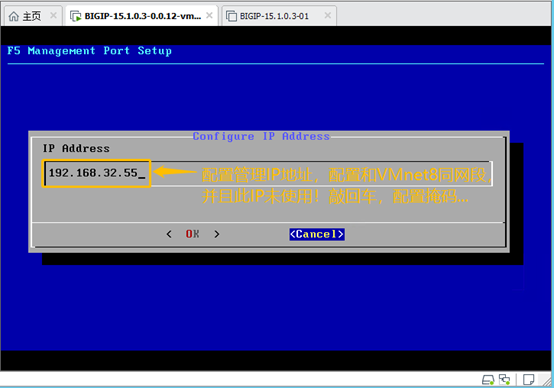Image resolution: width=554 pixels, height=388 pixels.
Task: Click the left angle bracket beside OK
Action: point(169,234)
